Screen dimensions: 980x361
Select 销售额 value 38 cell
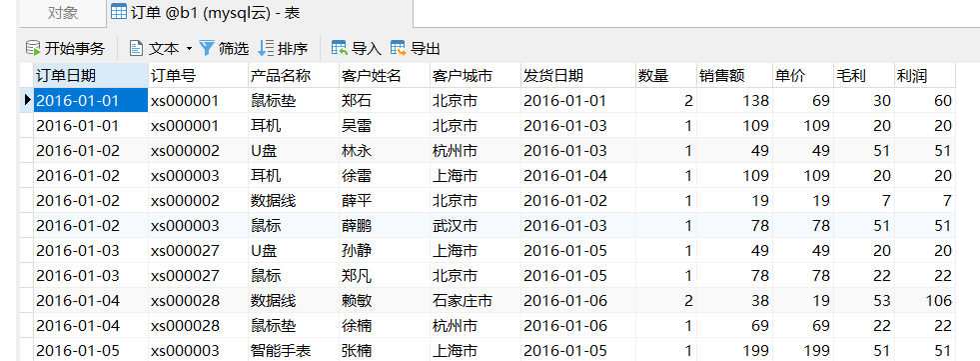pos(734,301)
